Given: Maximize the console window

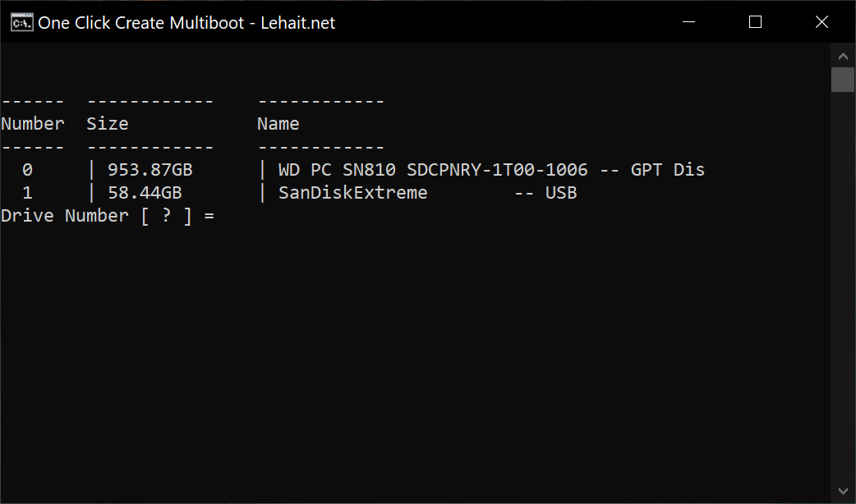Looking at the screenshot, I should tap(755, 22).
